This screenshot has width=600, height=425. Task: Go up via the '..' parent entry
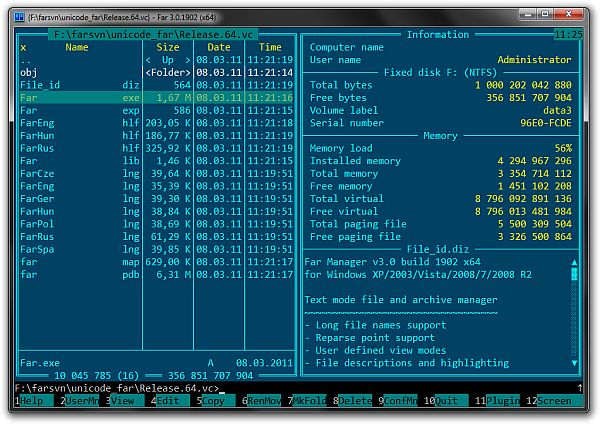tap(27, 59)
